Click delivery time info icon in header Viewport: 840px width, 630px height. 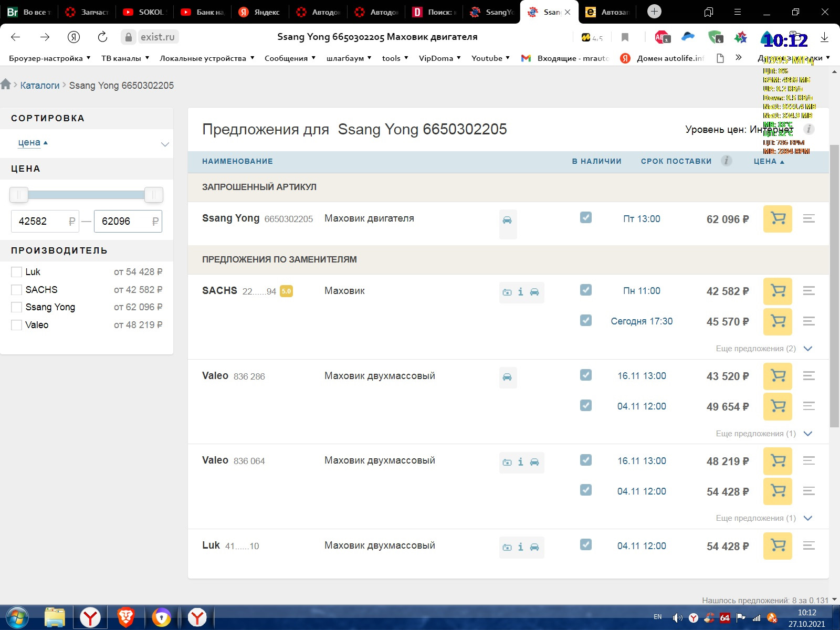point(726,161)
